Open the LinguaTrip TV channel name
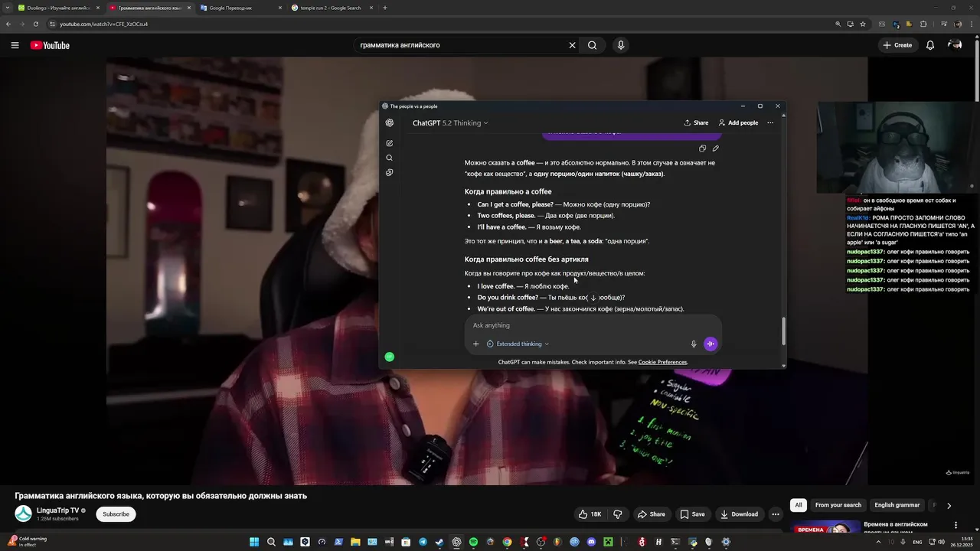Image resolution: width=980 pixels, height=551 pixels. click(x=57, y=510)
